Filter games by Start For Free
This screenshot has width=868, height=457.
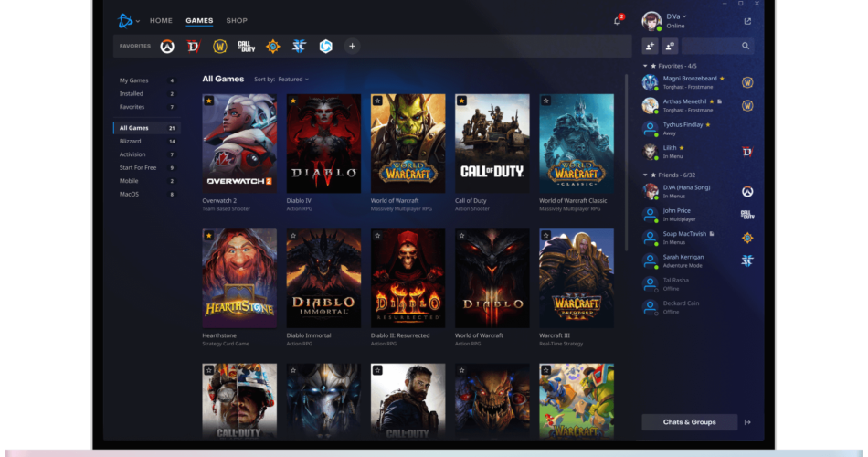tap(138, 167)
